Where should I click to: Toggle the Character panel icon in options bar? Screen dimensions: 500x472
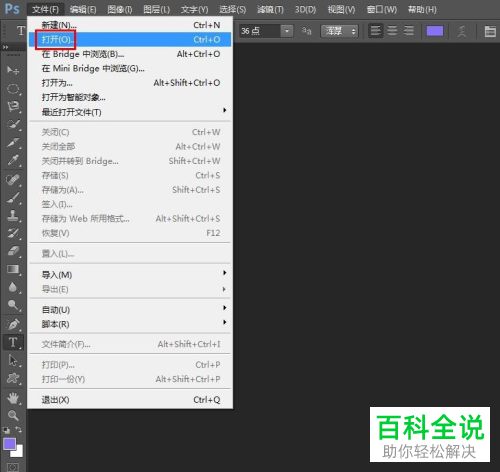click(x=490, y=31)
